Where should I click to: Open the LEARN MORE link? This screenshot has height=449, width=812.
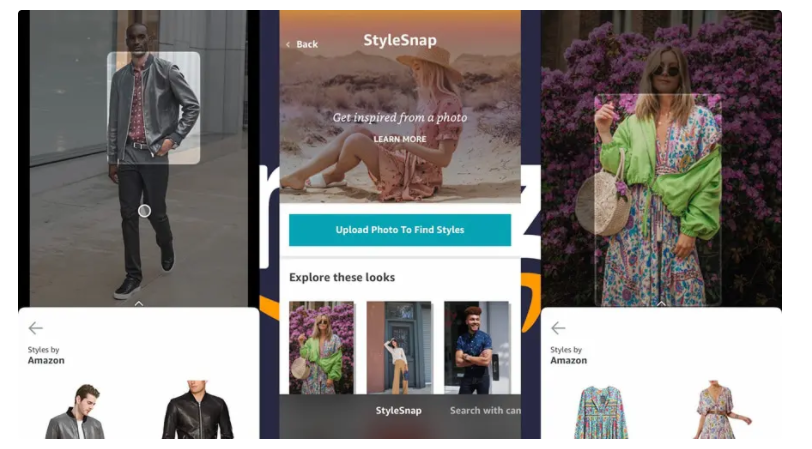400,139
